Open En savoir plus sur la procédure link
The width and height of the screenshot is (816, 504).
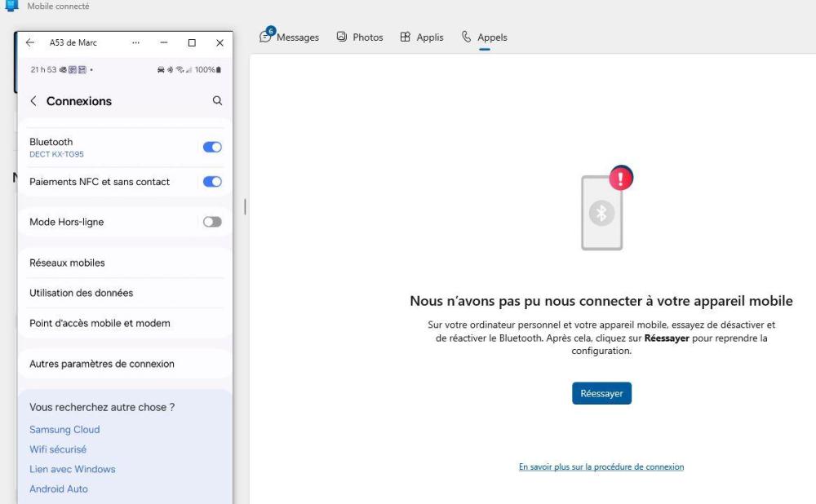pos(601,467)
